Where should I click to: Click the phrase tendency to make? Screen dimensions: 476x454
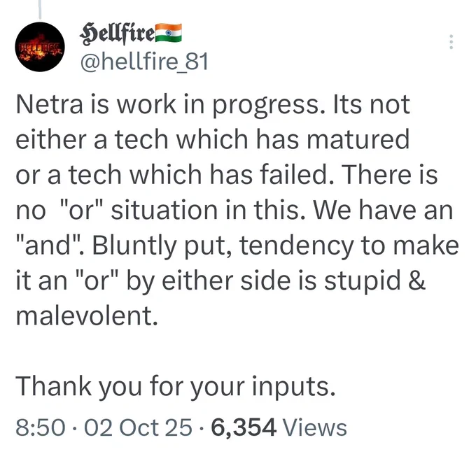click(x=349, y=246)
